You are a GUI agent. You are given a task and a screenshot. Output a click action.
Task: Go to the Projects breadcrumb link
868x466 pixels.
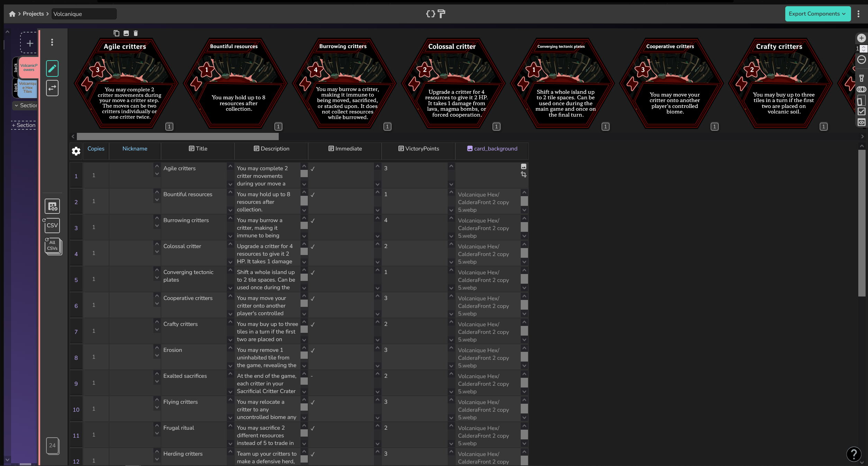pyautogui.click(x=33, y=14)
